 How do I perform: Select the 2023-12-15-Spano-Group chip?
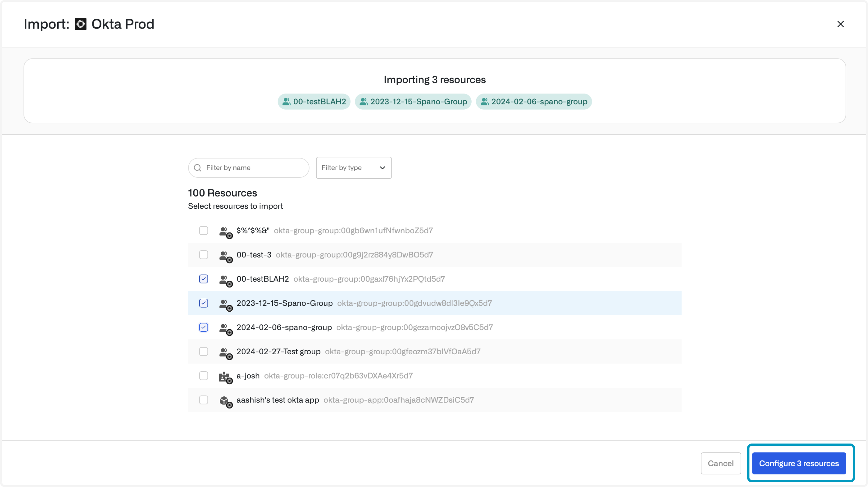click(413, 102)
